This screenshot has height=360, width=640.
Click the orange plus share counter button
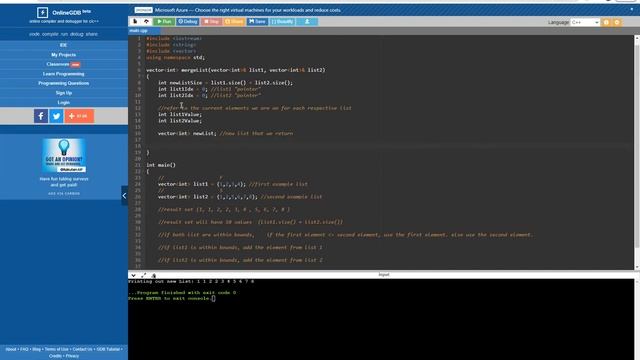[x=79, y=116]
